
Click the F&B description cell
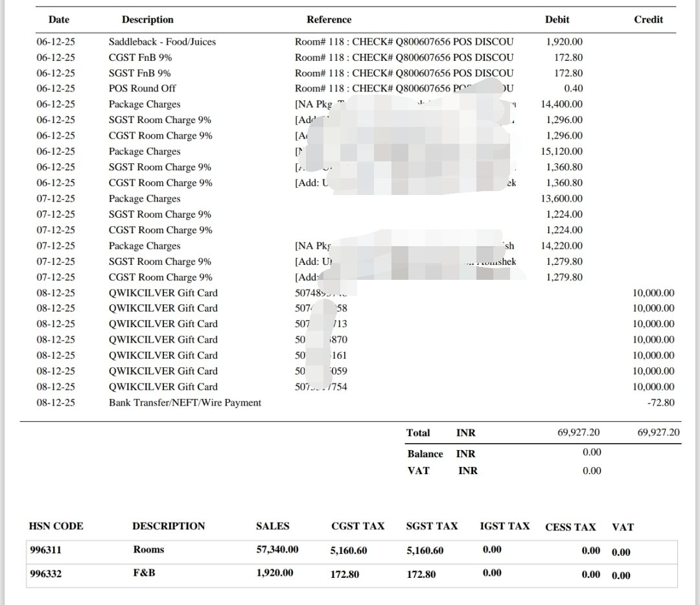144,573
